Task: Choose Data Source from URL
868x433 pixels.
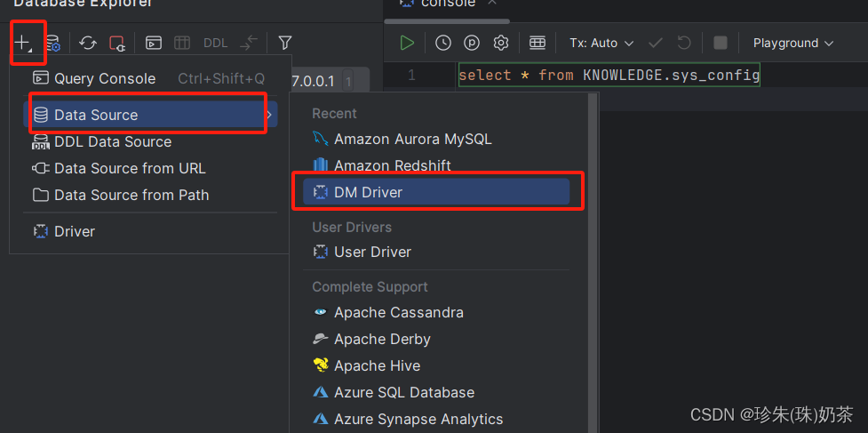Action: point(150,168)
